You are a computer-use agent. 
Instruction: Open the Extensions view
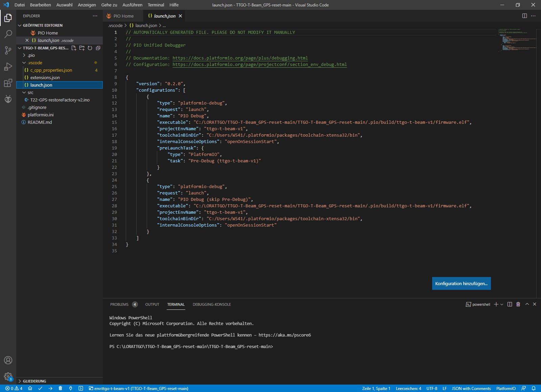[x=8, y=83]
